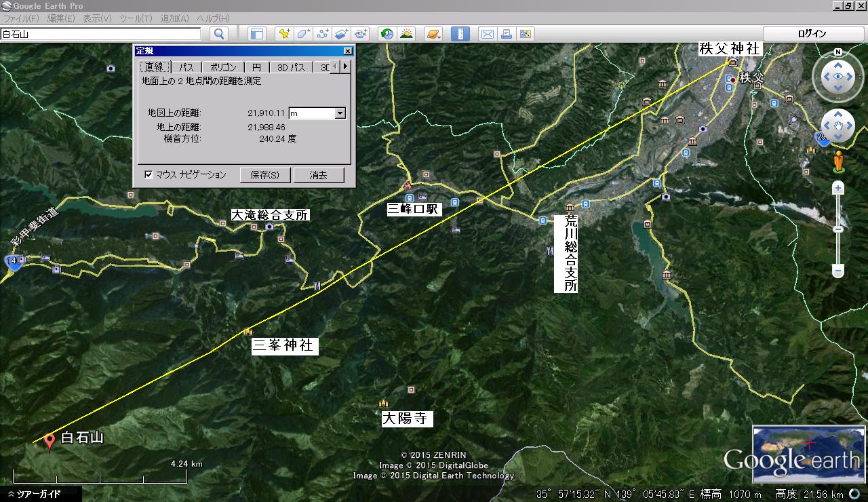The image size is (868, 502).
Task: Click the zoom in plus button
Action: 839,188
